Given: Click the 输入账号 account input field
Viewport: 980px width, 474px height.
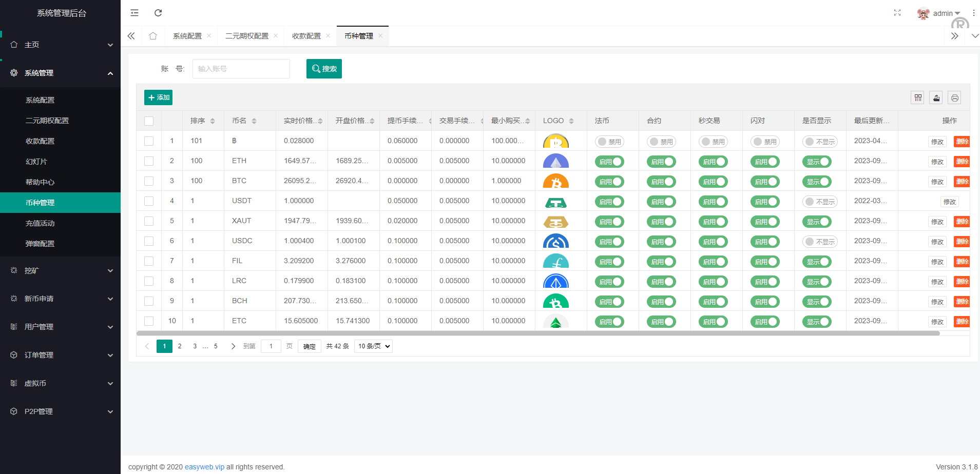Looking at the screenshot, I should coord(241,69).
